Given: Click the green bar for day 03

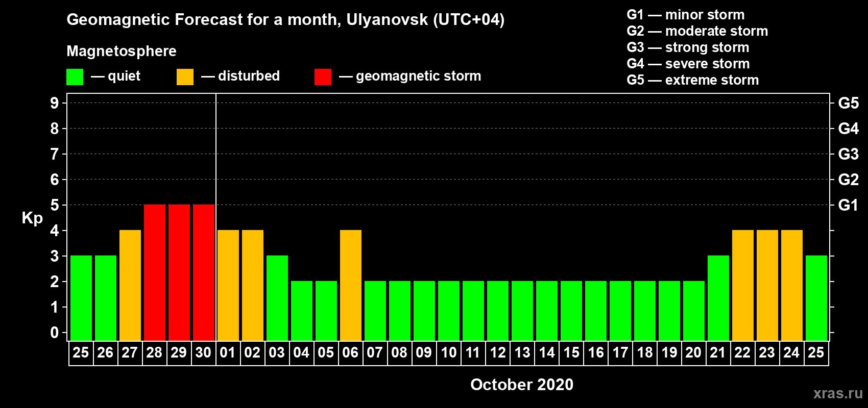Looking at the screenshot, I should pos(277,298).
